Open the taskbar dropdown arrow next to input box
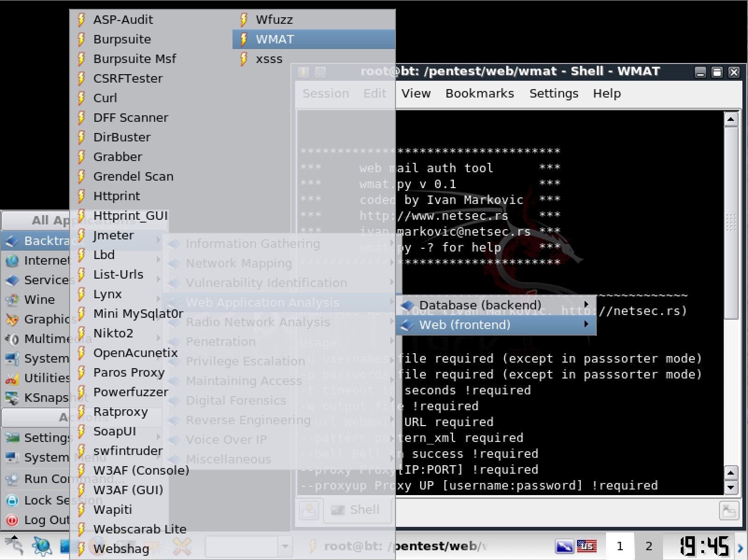The width and height of the screenshot is (748, 560). (285, 546)
